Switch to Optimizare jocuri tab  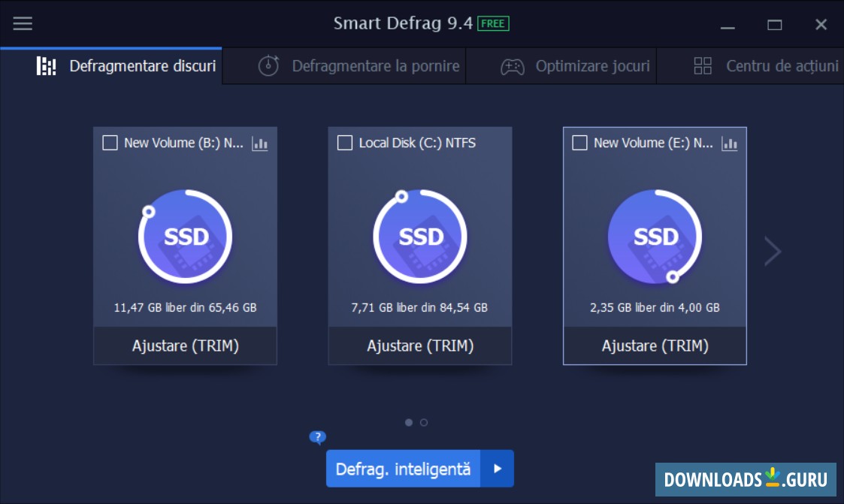(x=561, y=65)
